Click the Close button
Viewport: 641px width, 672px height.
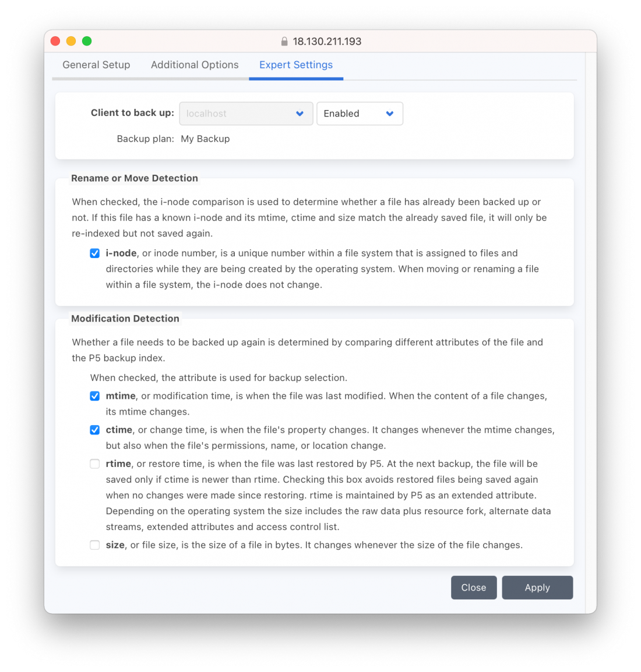click(474, 588)
